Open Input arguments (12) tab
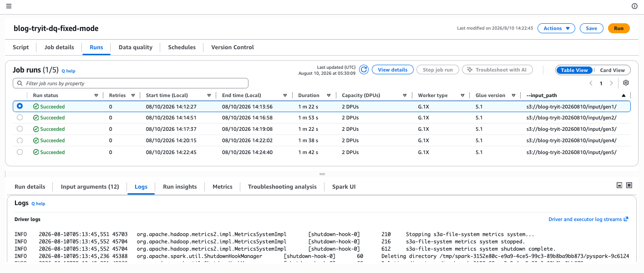 (90, 187)
